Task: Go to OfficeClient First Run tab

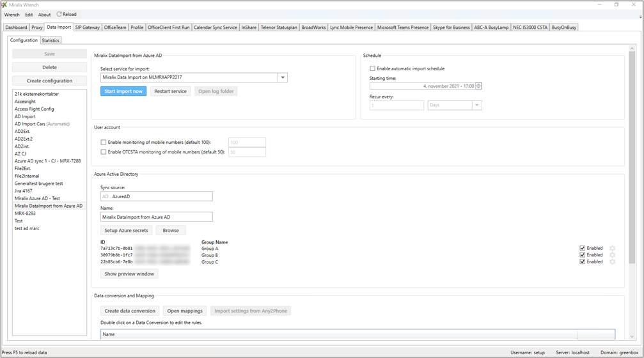Action: point(168,27)
